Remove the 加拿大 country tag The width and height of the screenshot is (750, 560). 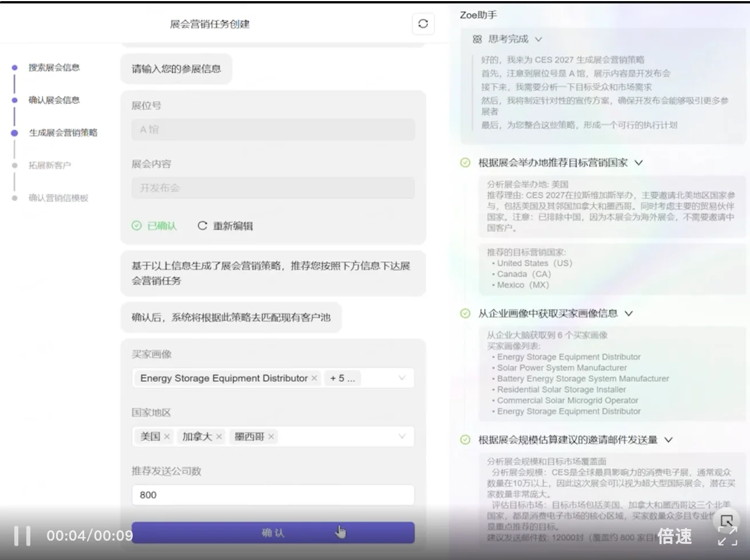tap(219, 436)
